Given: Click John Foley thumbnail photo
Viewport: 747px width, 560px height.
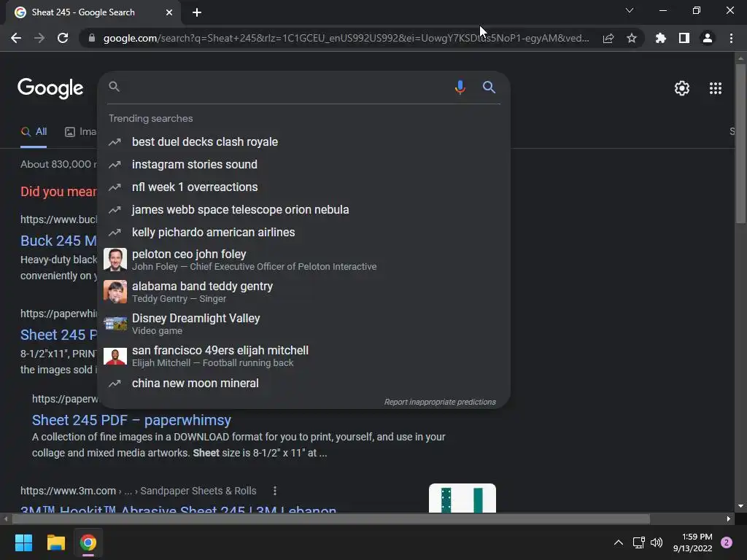Looking at the screenshot, I should 115,260.
